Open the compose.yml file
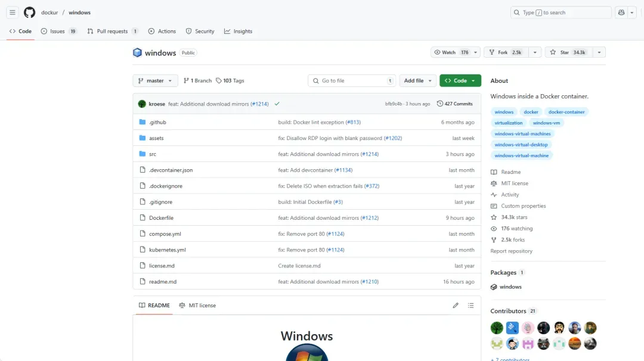The height and width of the screenshot is (361, 644). [x=165, y=234]
